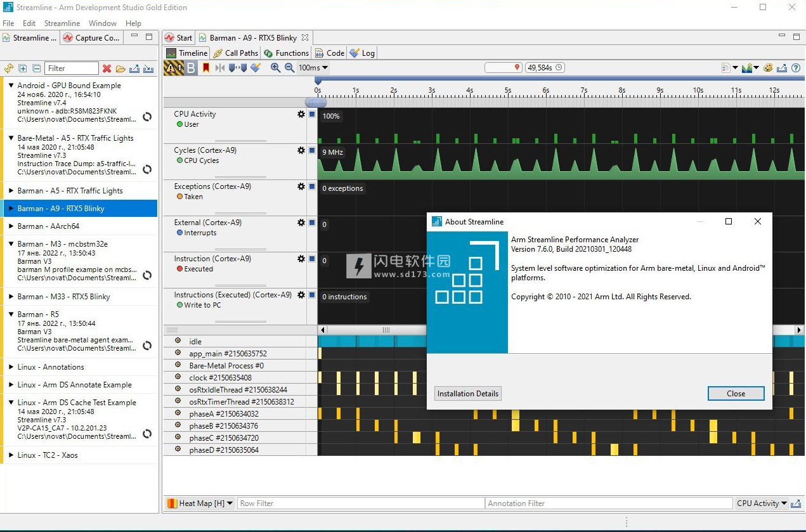Click the horizontal scrollbar thumb under charts
The image size is (806, 532).
click(x=386, y=330)
